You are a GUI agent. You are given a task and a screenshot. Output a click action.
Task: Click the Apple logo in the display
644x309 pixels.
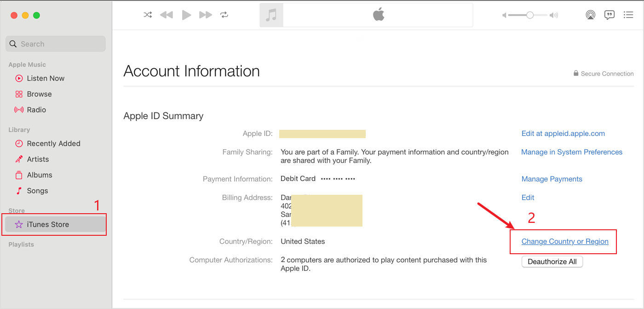pos(379,15)
